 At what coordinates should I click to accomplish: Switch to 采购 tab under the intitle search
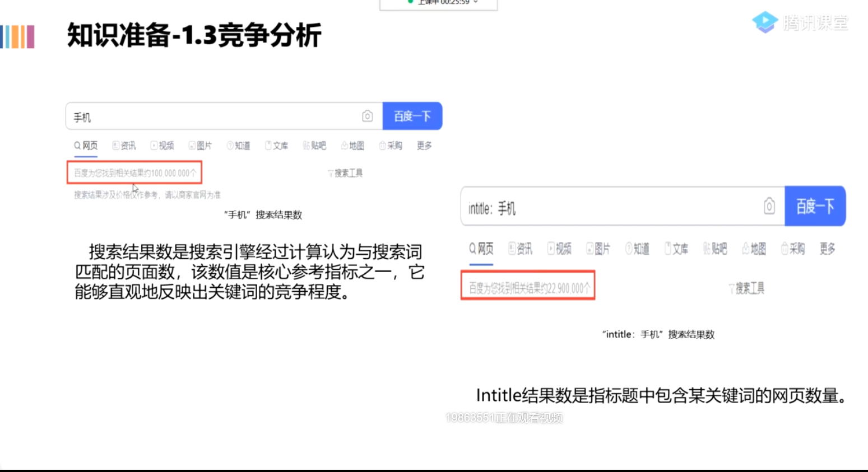pos(793,249)
